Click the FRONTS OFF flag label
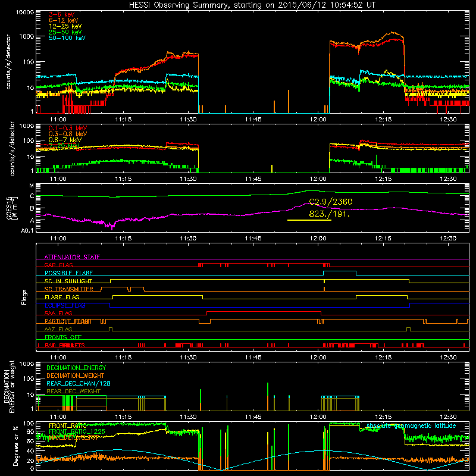Viewport: 476px width, 476px height. click(x=63, y=337)
